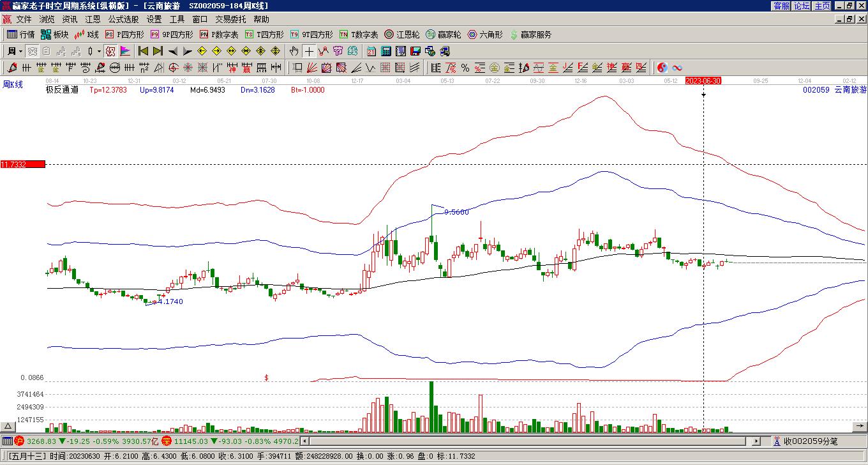868x465 pixels.
Task: Expand the candlestick style dropdown arrow
Action: pyautogui.click(x=98, y=51)
